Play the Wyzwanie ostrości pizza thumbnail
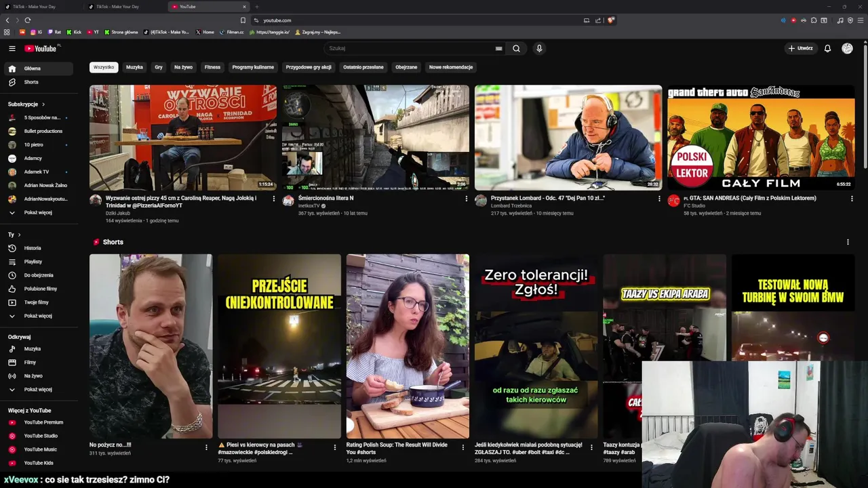 click(183, 138)
